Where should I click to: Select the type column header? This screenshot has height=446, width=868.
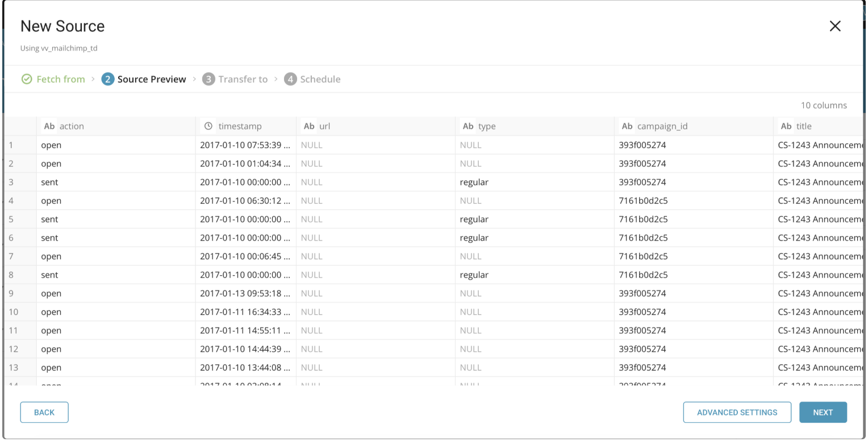pyautogui.click(x=486, y=126)
